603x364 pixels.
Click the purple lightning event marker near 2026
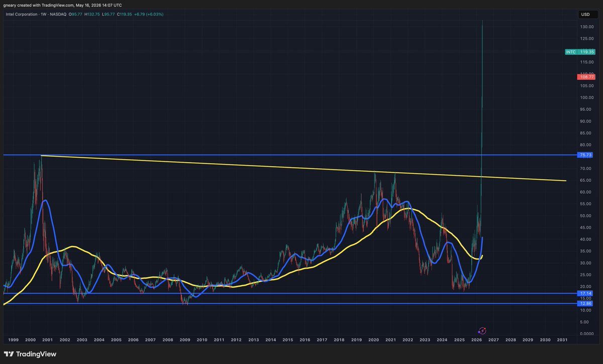point(482,330)
